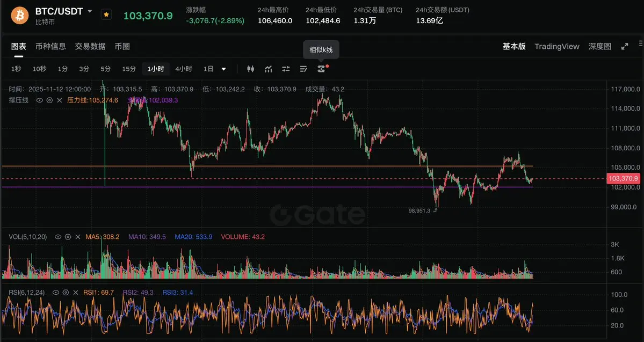Open the similar K-line icon
Image resolution: width=644 pixels, height=342 pixels.
pyautogui.click(x=321, y=69)
